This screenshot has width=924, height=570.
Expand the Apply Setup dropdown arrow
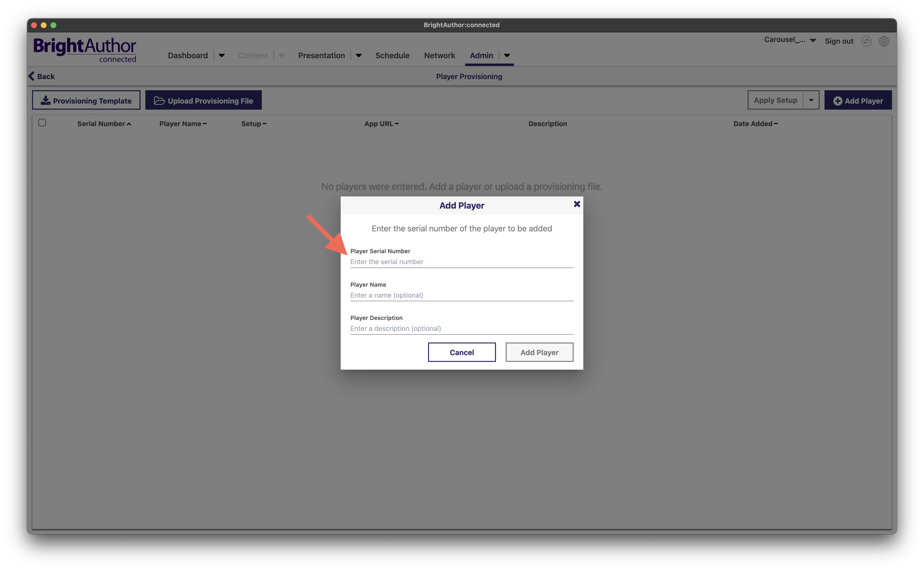click(x=811, y=100)
